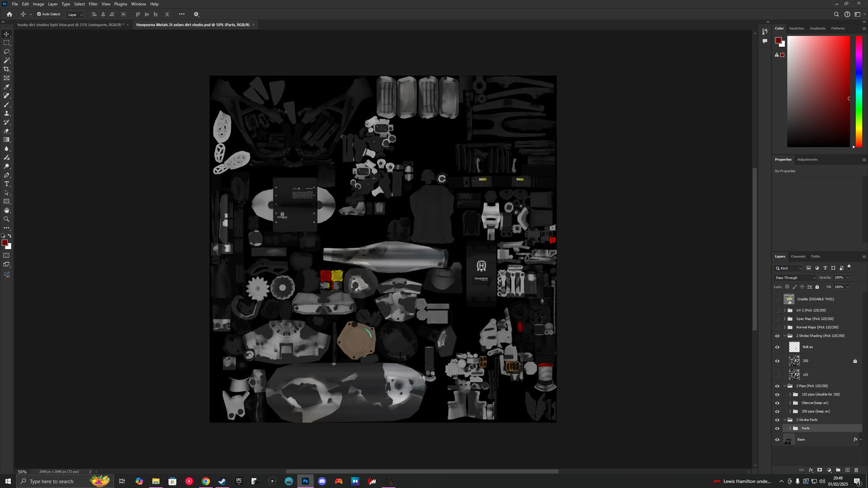The height and width of the screenshot is (488, 868).
Task: Open the Filter menu
Action: [93, 4]
